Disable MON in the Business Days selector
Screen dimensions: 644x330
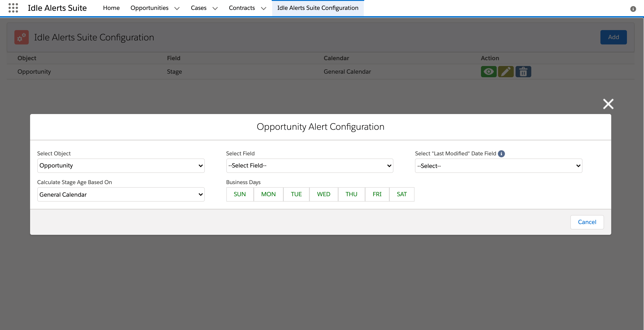(x=268, y=194)
